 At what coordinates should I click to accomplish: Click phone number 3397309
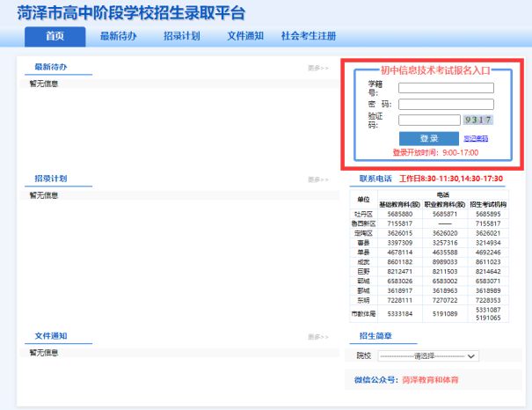tap(400, 243)
